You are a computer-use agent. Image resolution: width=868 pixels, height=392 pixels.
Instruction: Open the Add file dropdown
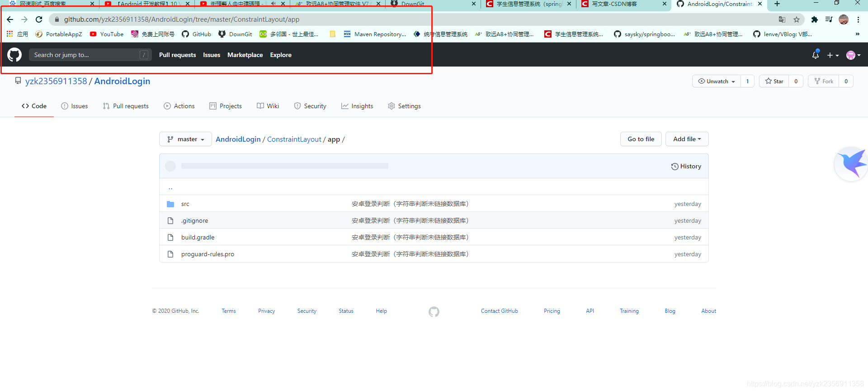(687, 139)
